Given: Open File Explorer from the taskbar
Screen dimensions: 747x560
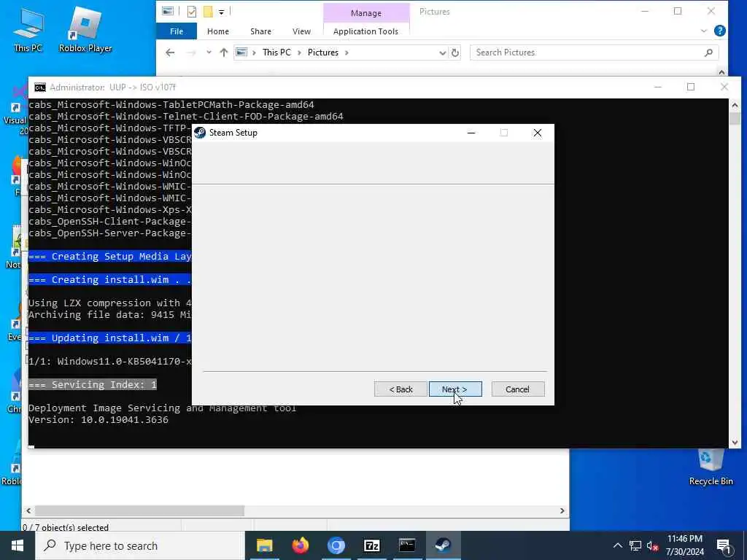Looking at the screenshot, I should (x=264, y=545).
